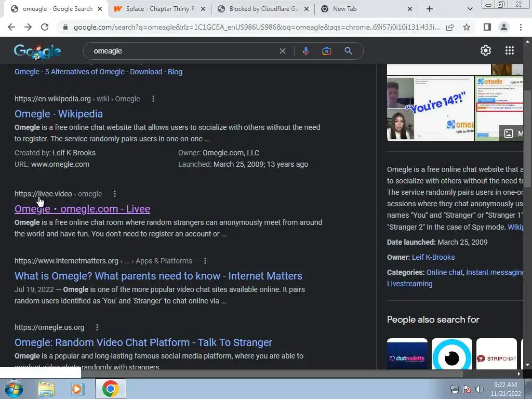Open a new tab with plus button
This screenshot has height=399, width=532.
(430, 9)
